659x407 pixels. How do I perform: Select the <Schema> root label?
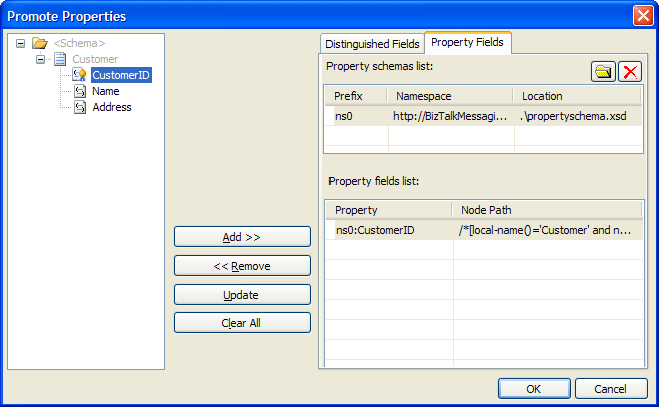79,43
